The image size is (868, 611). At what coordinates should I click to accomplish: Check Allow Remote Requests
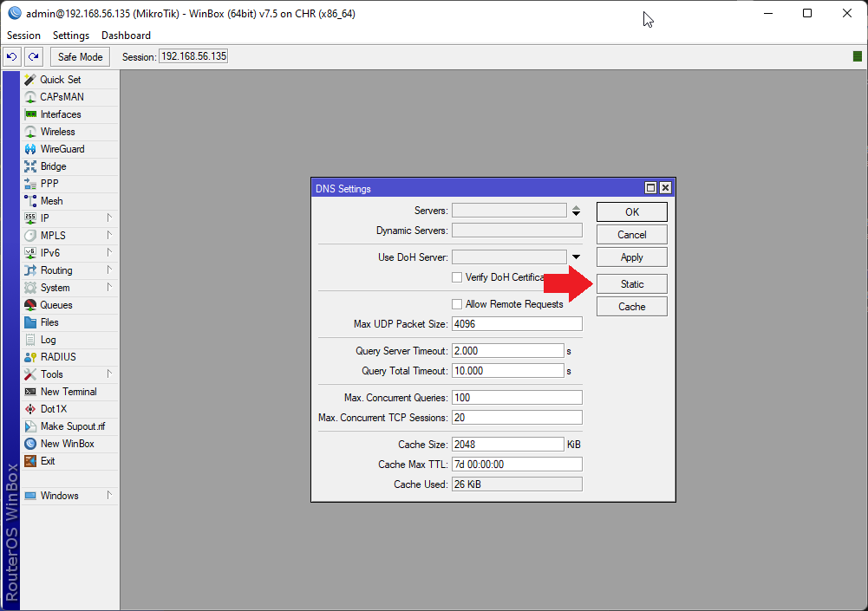[456, 304]
